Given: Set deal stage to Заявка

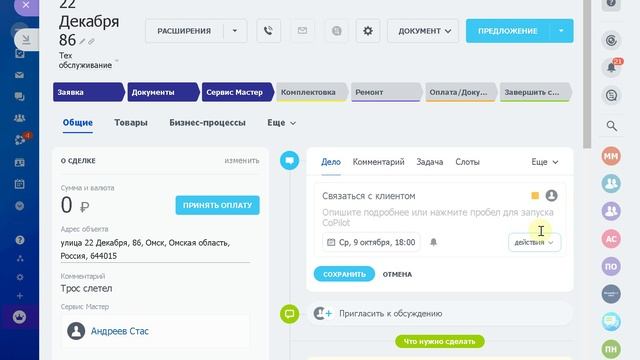Looking at the screenshot, I should click(89, 92).
